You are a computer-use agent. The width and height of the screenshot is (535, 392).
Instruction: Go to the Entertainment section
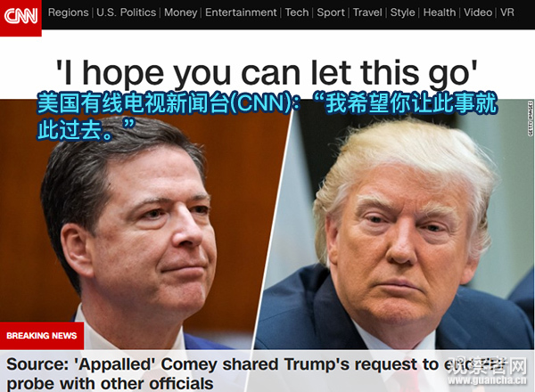241,12
